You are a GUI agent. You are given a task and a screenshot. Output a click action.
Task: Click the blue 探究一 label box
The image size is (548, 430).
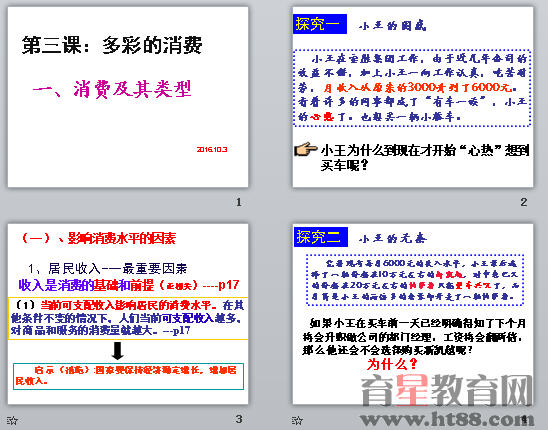tap(320, 24)
